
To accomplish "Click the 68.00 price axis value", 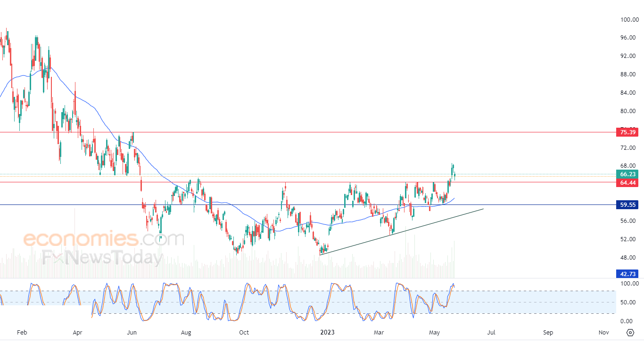I will (x=629, y=166).
